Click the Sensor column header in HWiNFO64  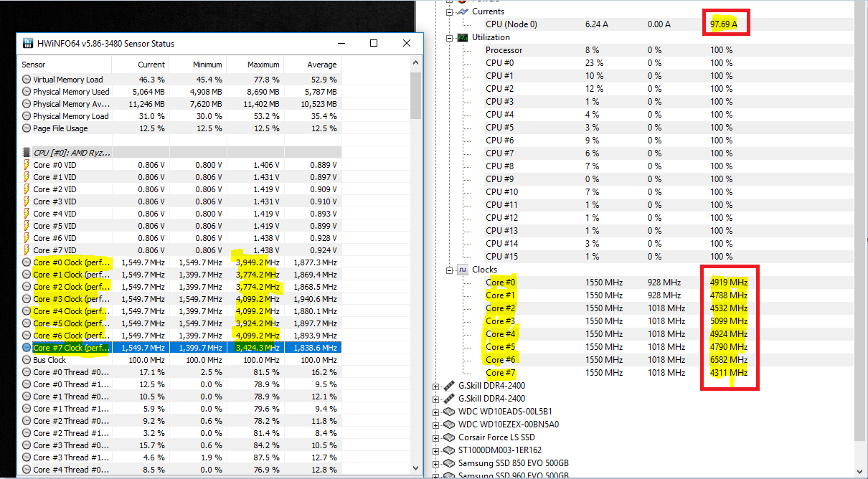point(65,65)
